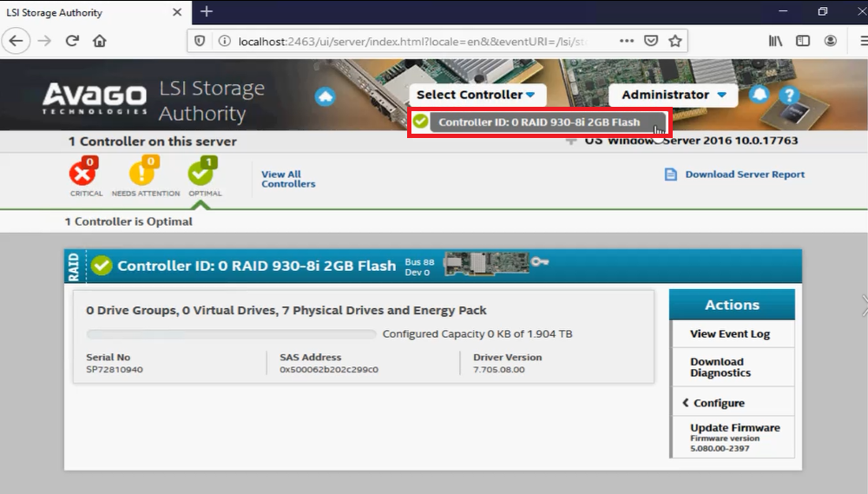868x494 pixels.
Task: Click the View All Controllers link
Action: click(x=288, y=179)
